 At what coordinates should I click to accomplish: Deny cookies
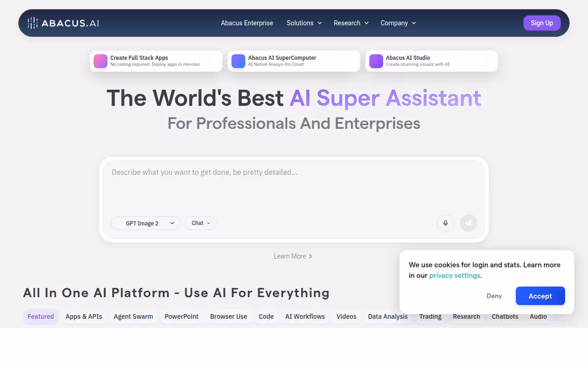click(494, 296)
